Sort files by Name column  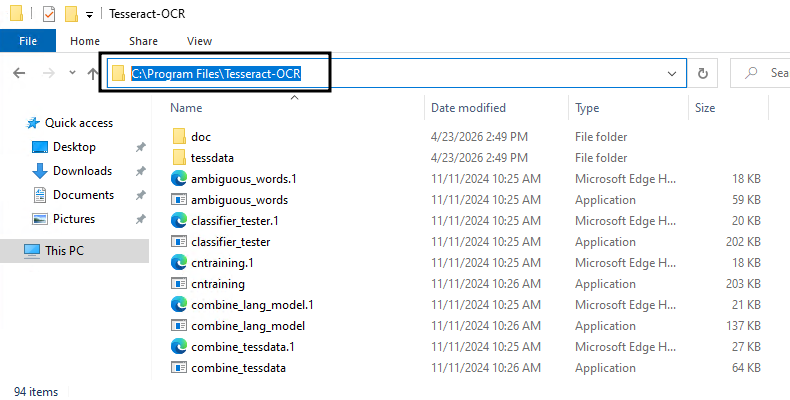pyautogui.click(x=186, y=108)
